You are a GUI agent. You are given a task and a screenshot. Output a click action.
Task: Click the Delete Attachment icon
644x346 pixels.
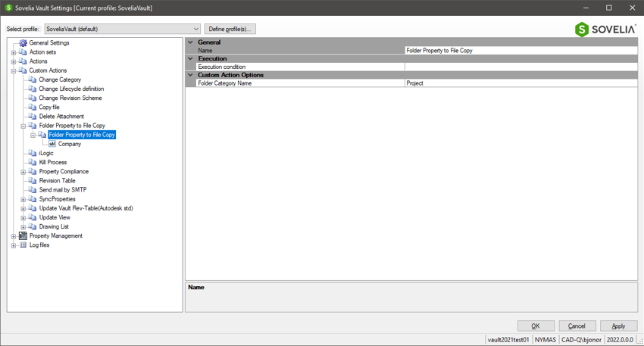click(x=33, y=117)
